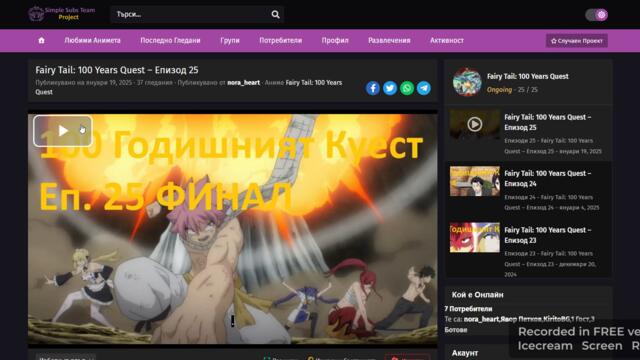640x360 pixels.
Task: Click the Търси search input field
Action: click(191, 14)
